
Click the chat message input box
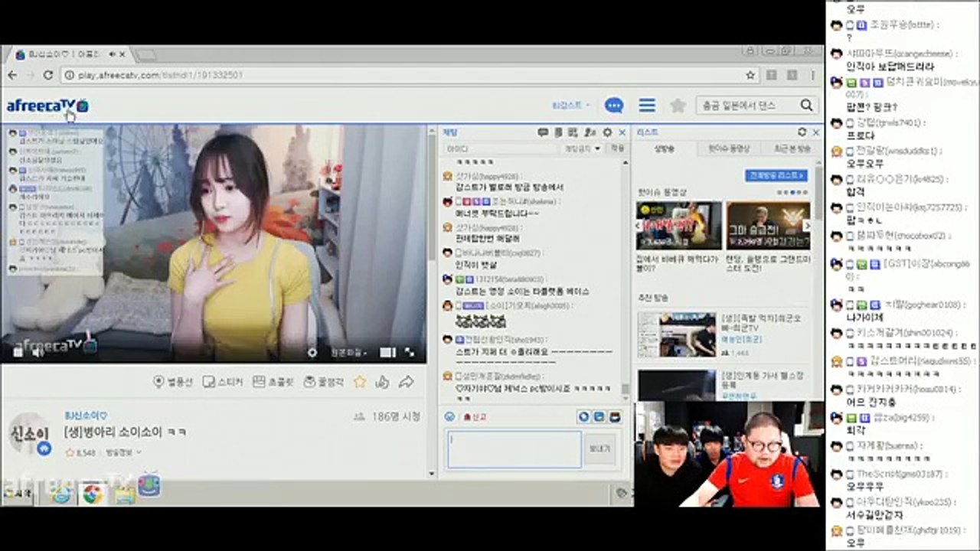[514, 449]
